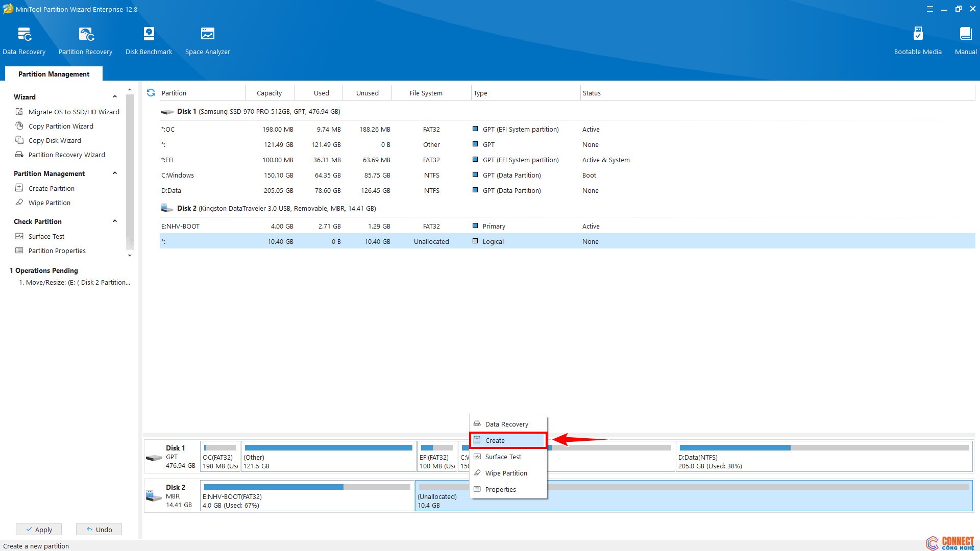The image size is (980, 551).
Task: Choose Data Recovery from context menu
Action: pyautogui.click(x=508, y=424)
